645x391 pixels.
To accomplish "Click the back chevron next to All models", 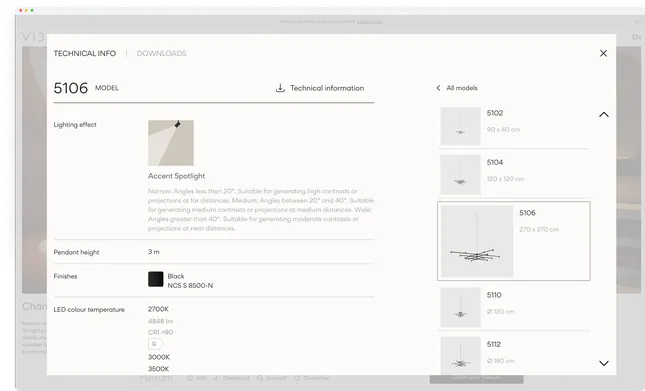I will (438, 88).
